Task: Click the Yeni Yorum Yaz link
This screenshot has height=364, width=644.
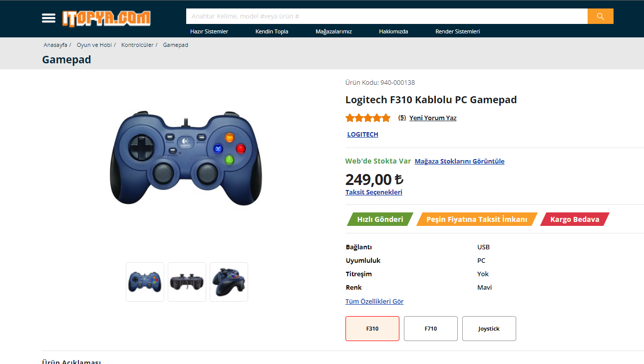Action: coord(433,118)
